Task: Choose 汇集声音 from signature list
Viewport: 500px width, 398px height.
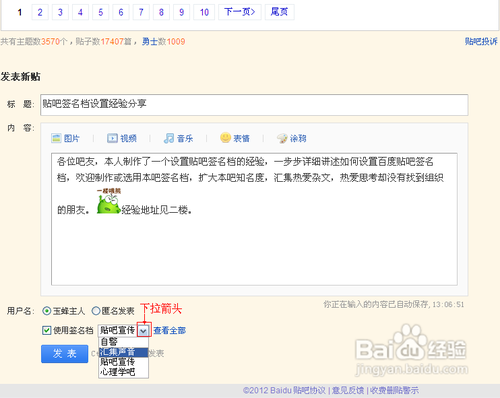Action: tap(123, 352)
